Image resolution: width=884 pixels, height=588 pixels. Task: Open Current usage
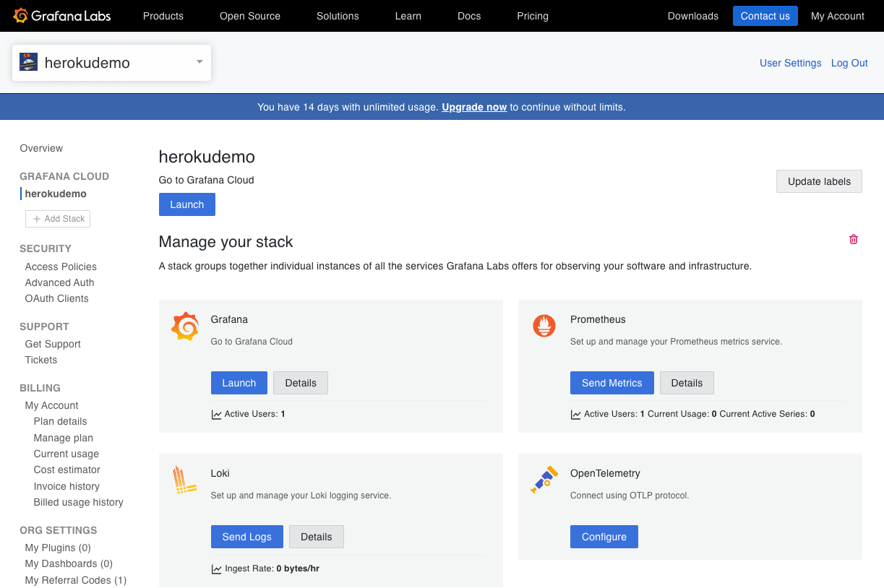(x=66, y=454)
